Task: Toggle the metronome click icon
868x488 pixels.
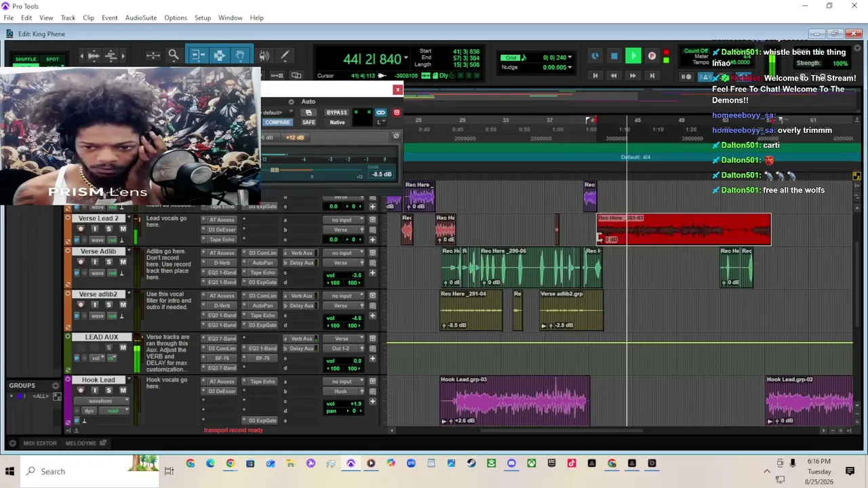Action: (705, 77)
